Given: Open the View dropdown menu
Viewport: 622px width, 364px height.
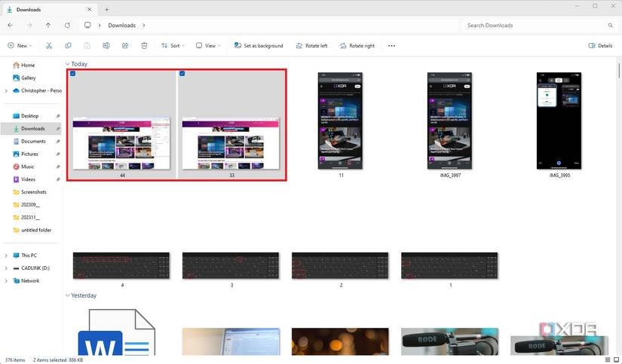Looking at the screenshot, I should [208, 46].
